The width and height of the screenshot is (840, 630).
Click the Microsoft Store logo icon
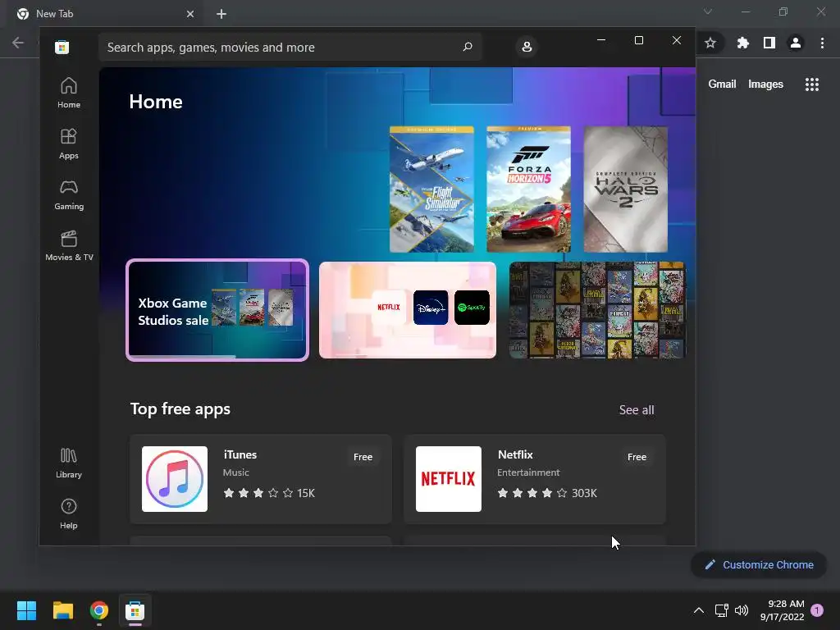pyautogui.click(x=62, y=47)
